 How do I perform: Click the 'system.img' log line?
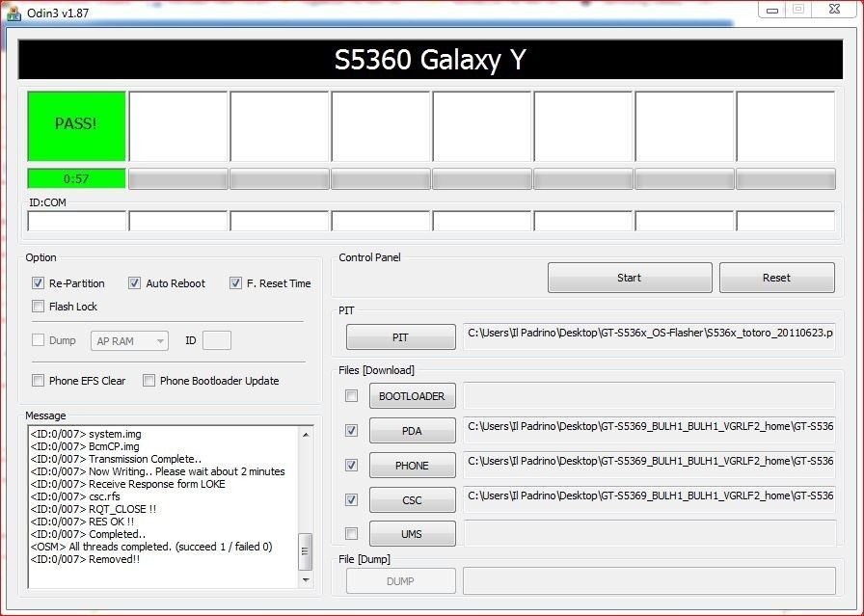86,434
